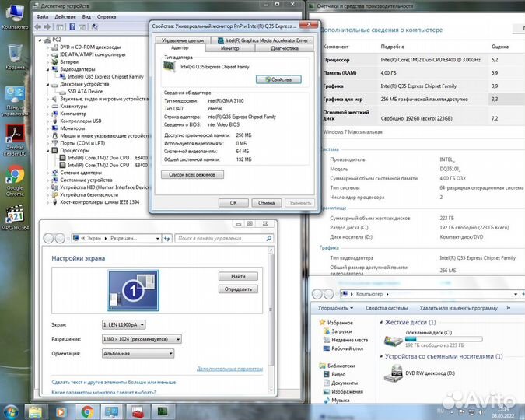Select Intel Q35 Express Chipset Family display adapter

106,77
